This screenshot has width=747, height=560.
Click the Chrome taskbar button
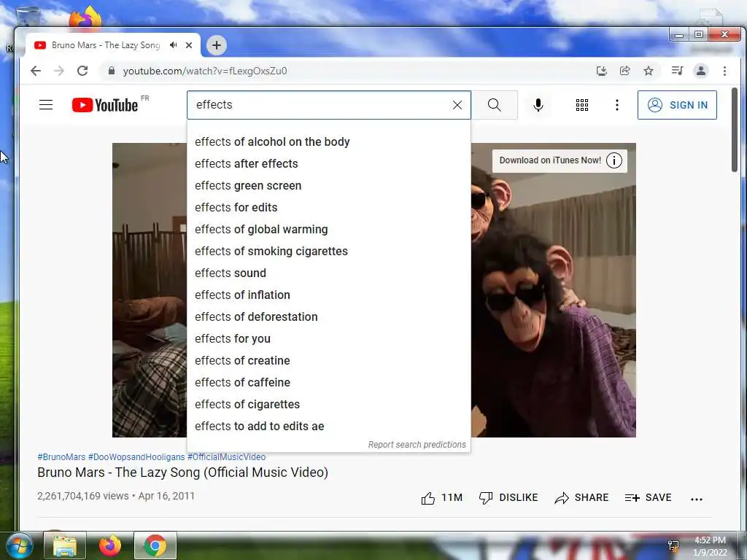pos(155,545)
